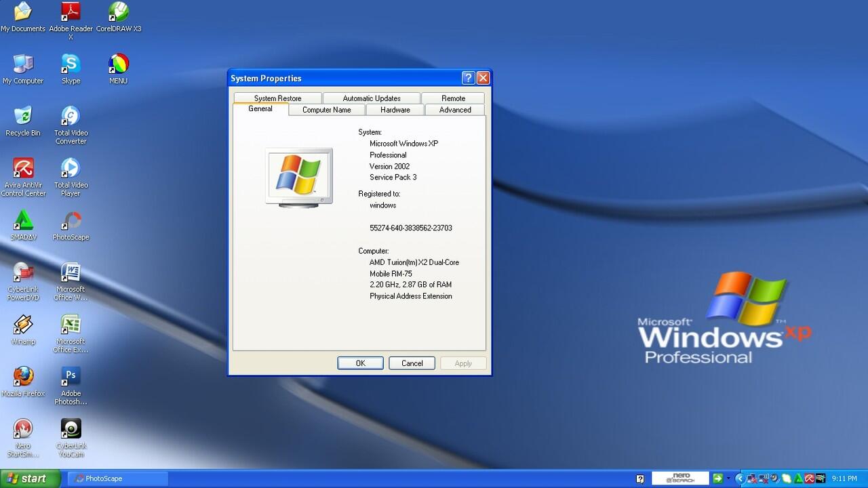Click the My Computer desktop icon
This screenshot has width=868, height=488.
[23, 70]
